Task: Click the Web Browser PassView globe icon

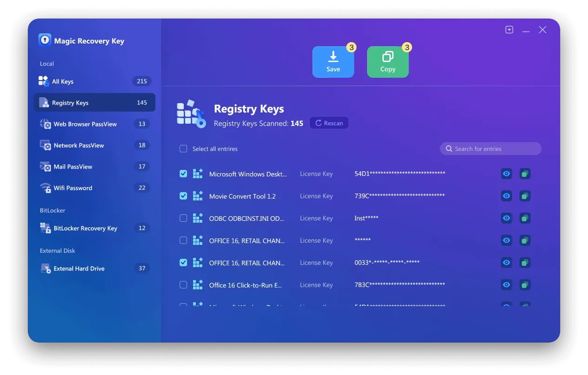Action: coord(45,124)
